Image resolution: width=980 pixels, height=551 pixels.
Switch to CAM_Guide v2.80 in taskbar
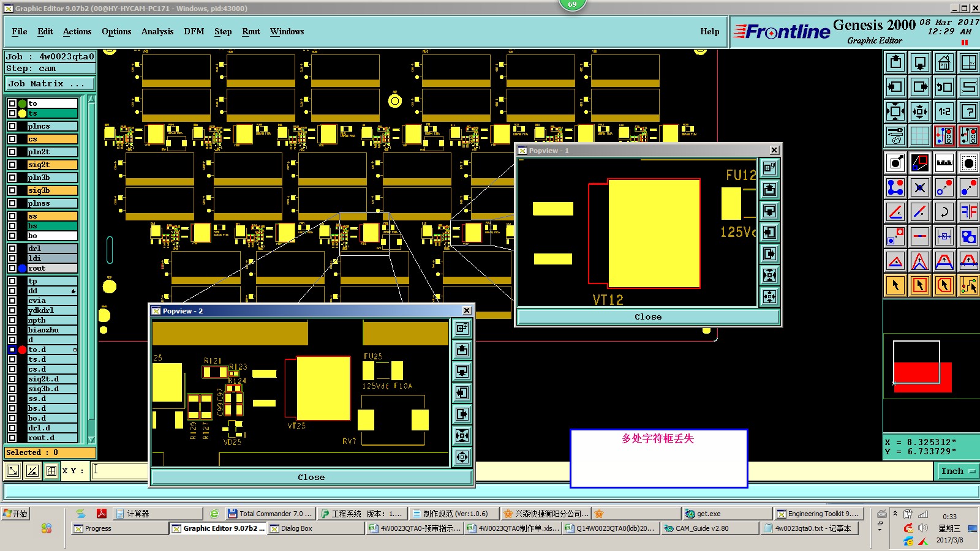coord(710,528)
